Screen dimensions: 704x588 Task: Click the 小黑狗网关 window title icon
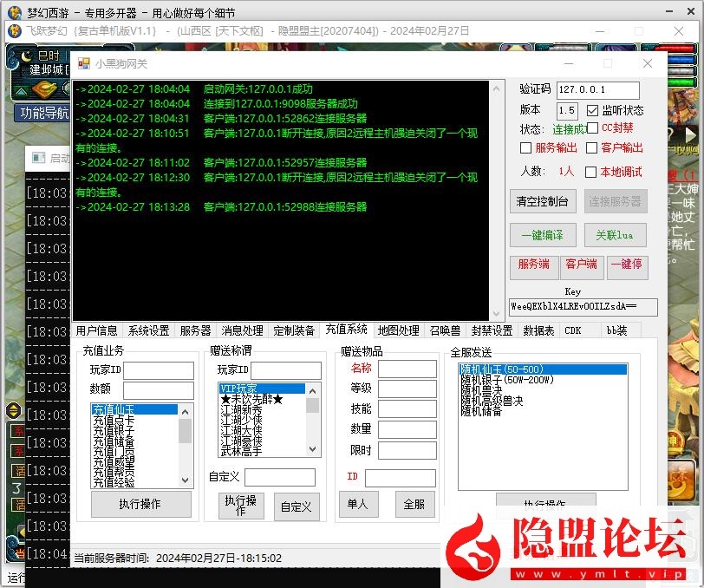(x=84, y=64)
